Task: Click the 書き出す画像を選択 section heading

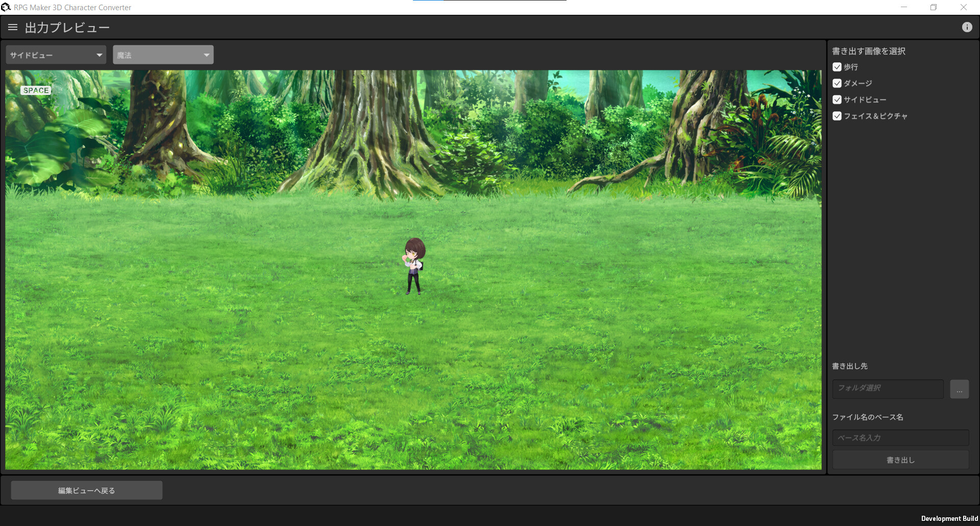Action: click(x=867, y=51)
